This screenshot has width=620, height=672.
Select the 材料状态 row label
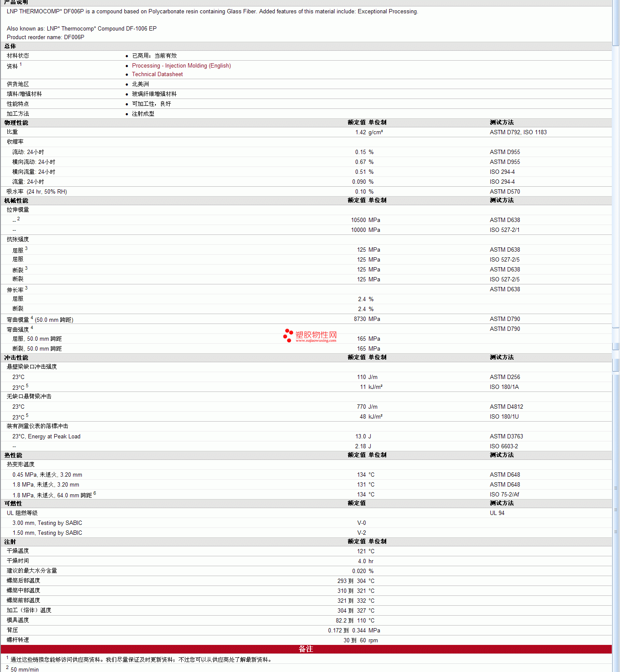click(18, 56)
